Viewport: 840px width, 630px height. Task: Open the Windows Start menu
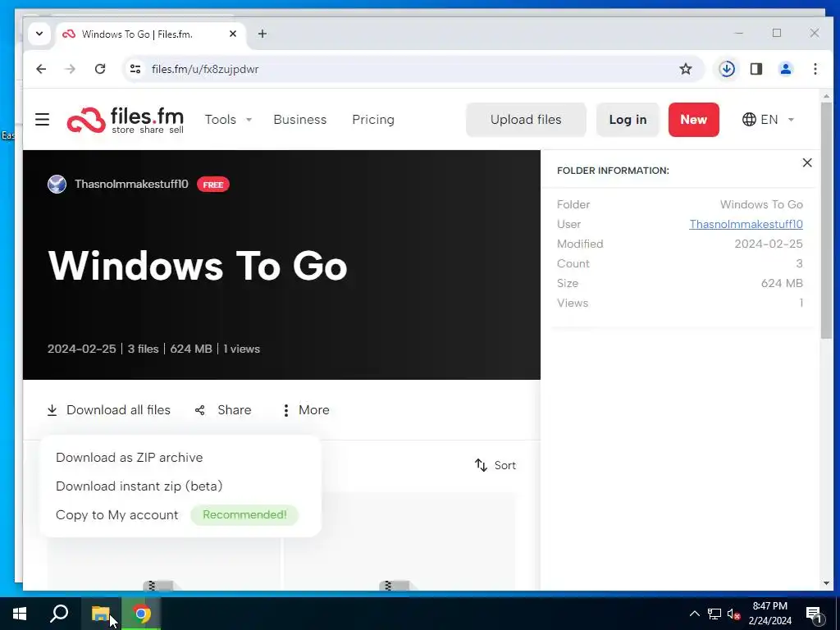(x=20, y=614)
